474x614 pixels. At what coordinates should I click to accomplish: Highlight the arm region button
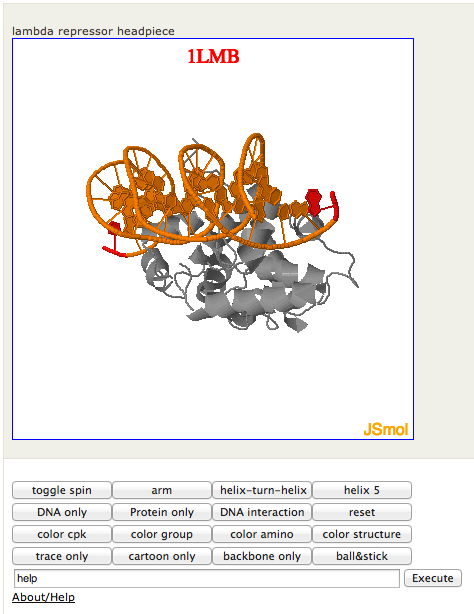pyautogui.click(x=162, y=490)
